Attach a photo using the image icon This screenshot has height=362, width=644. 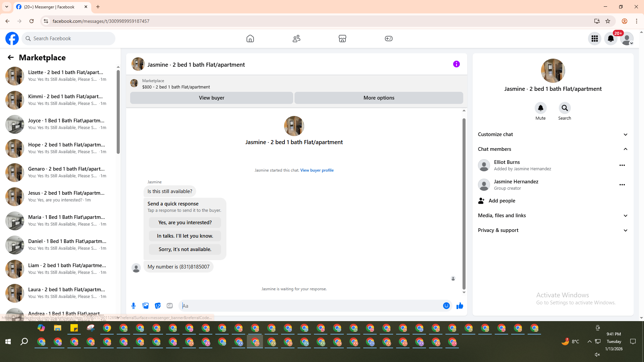coord(146,306)
